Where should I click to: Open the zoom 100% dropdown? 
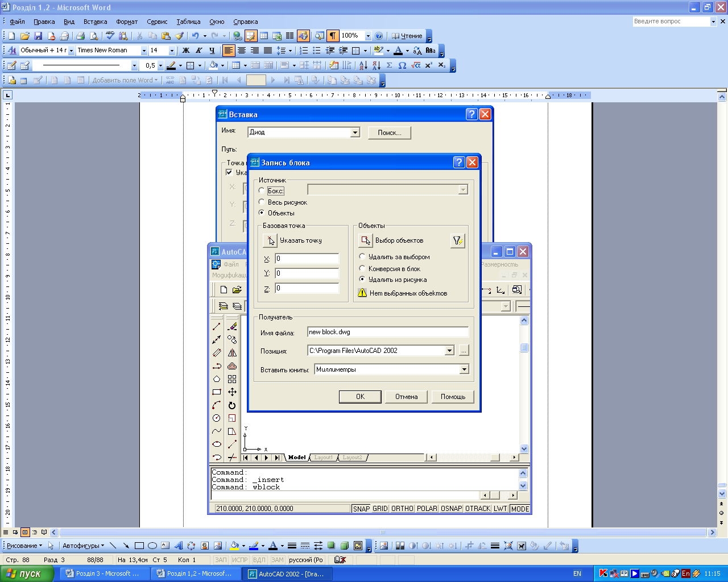(x=368, y=36)
